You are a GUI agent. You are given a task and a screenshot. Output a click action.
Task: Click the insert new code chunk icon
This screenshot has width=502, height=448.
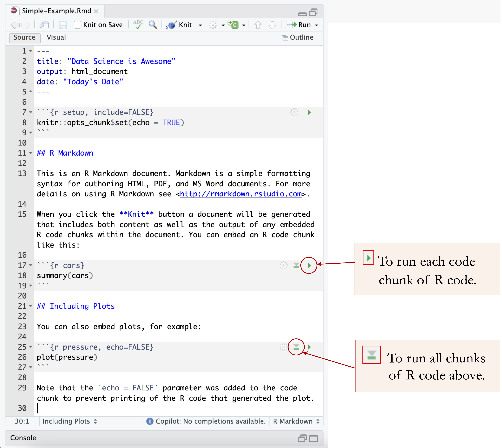233,25
